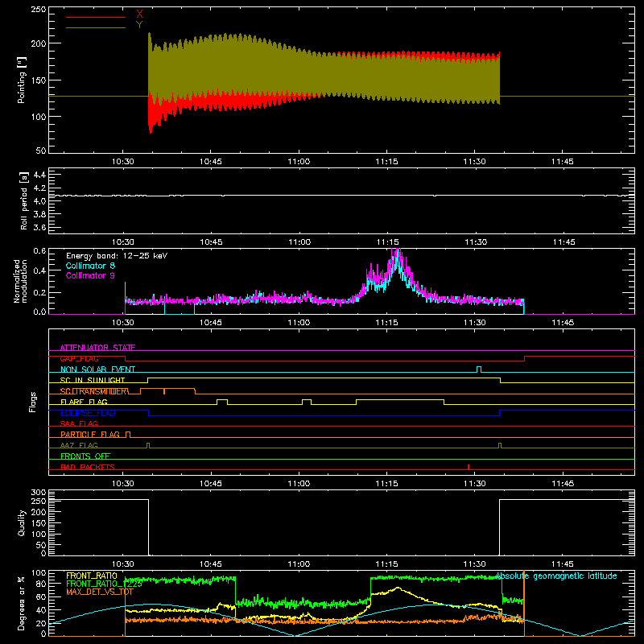Click the 11:30 label under the Flags plot
The height and width of the screenshot is (644, 644).
475,484
